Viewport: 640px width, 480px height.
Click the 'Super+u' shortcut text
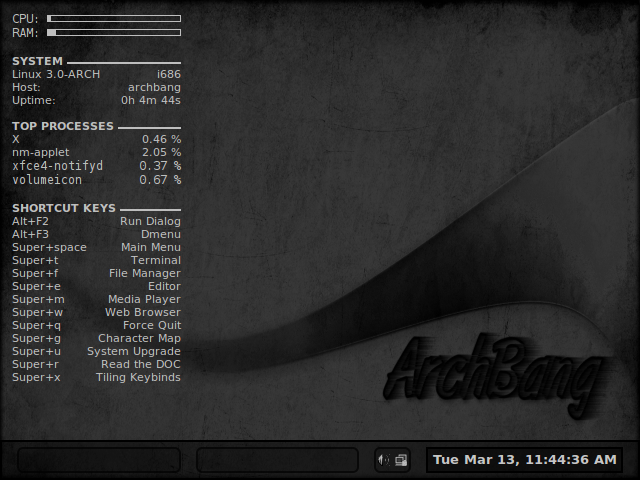pyautogui.click(x=36, y=352)
